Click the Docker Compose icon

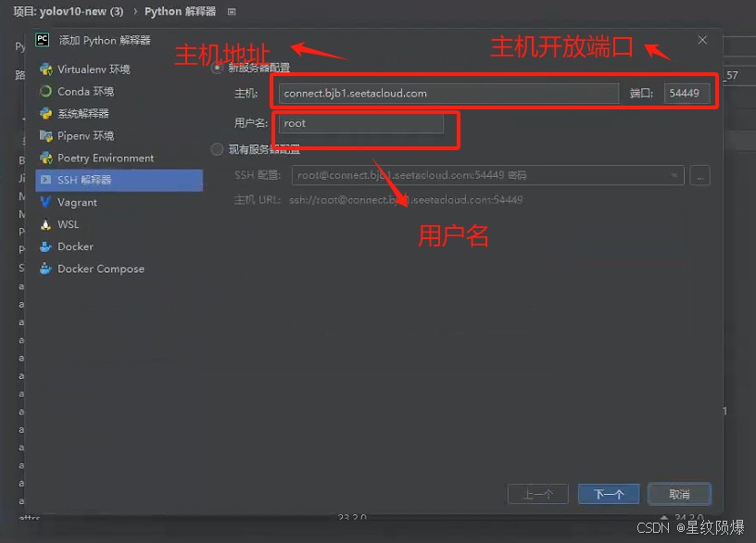45,269
